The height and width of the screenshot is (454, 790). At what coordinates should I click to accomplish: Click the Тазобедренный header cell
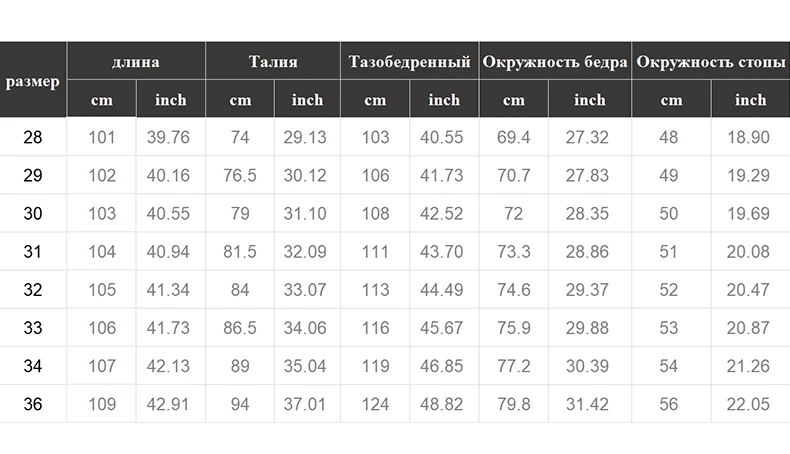tap(410, 61)
